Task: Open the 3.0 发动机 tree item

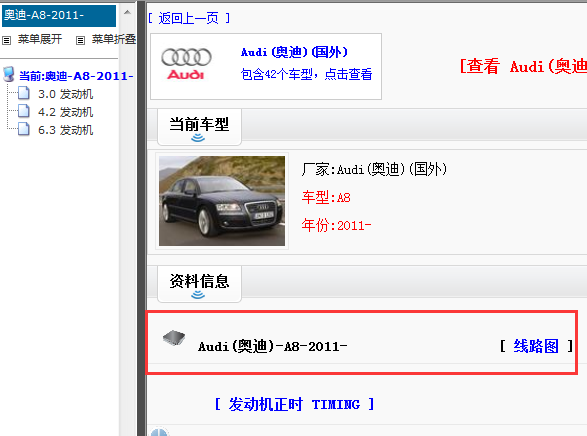Action: tap(66, 94)
